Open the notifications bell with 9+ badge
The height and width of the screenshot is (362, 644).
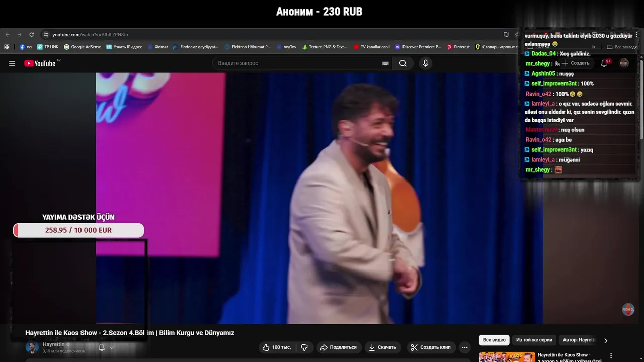(605, 63)
